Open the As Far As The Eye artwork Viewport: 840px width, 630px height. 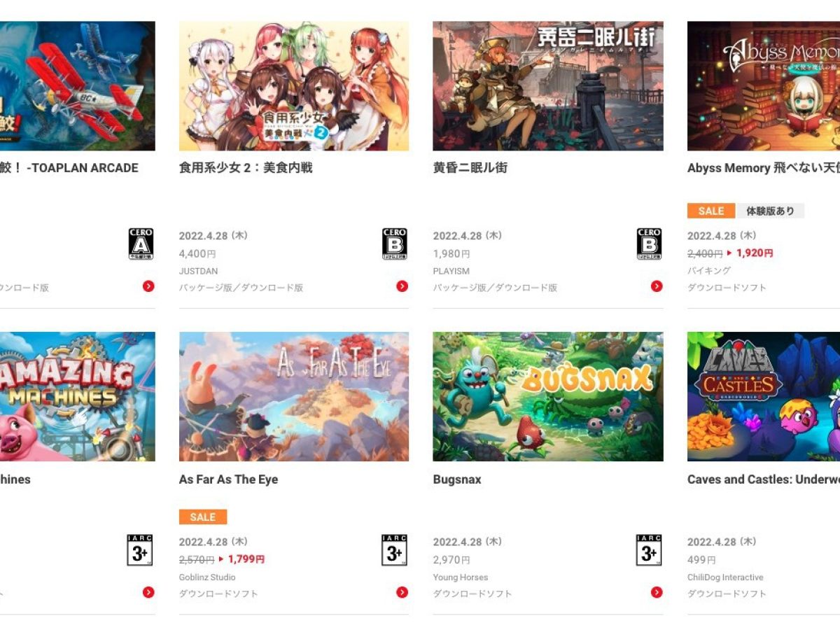(x=294, y=396)
